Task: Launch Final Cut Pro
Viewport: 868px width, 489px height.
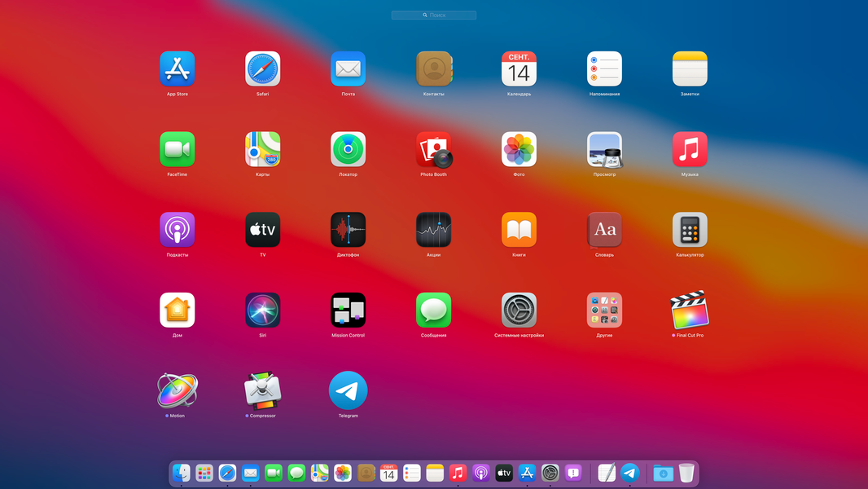Action: tap(690, 310)
